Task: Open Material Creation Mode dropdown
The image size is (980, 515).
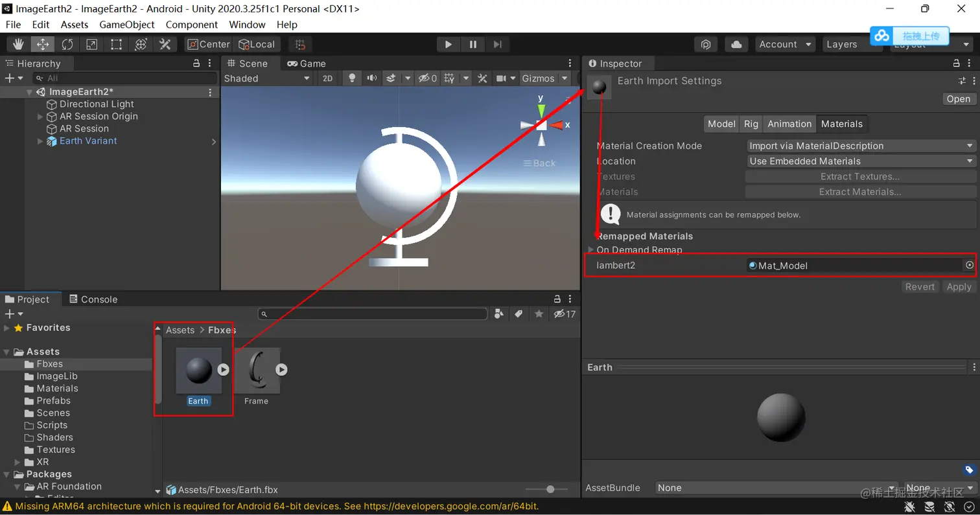Action: tap(861, 146)
